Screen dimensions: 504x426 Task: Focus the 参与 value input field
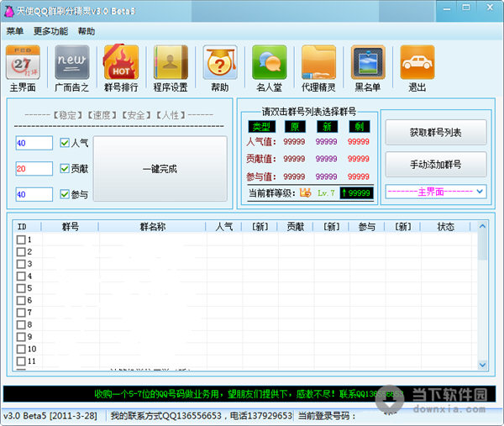point(34,194)
